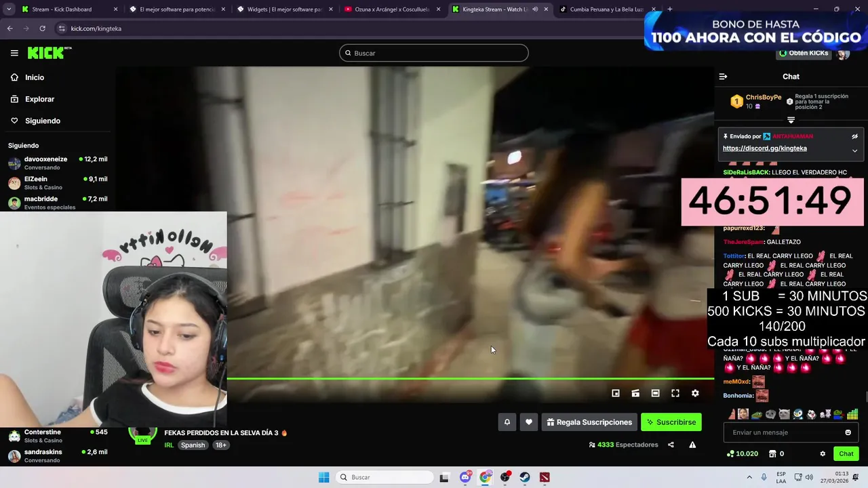Open a new browser tab

pyautogui.click(x=670, y=9)
